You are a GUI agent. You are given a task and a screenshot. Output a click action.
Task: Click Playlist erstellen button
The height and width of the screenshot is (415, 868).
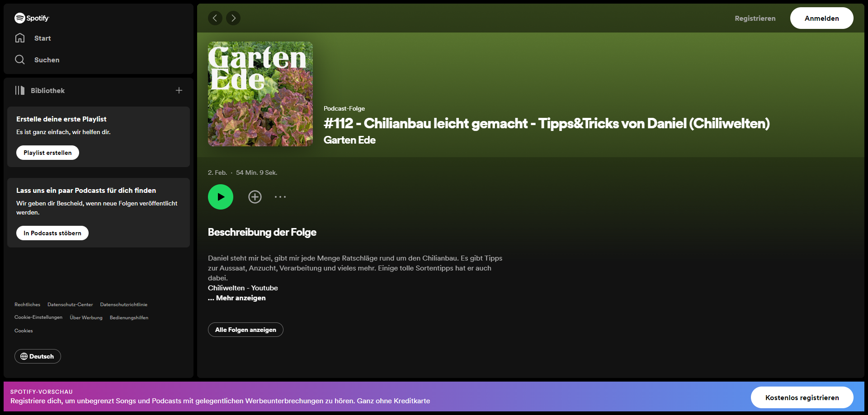tap(47, 153)
